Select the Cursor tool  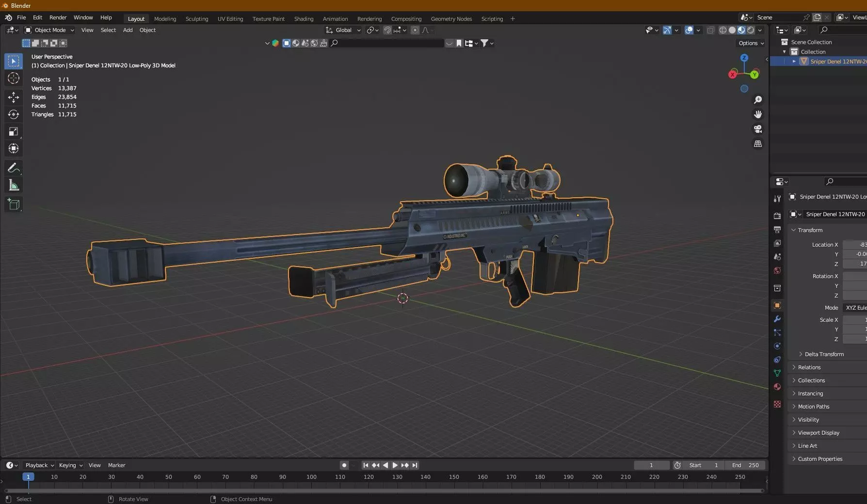point(14,78)
